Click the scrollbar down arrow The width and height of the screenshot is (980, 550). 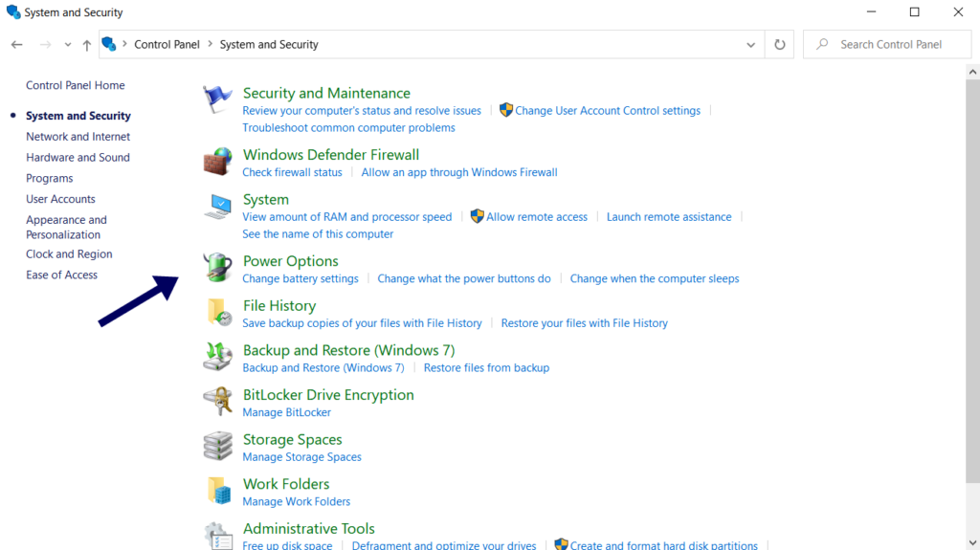coord(972,542)
